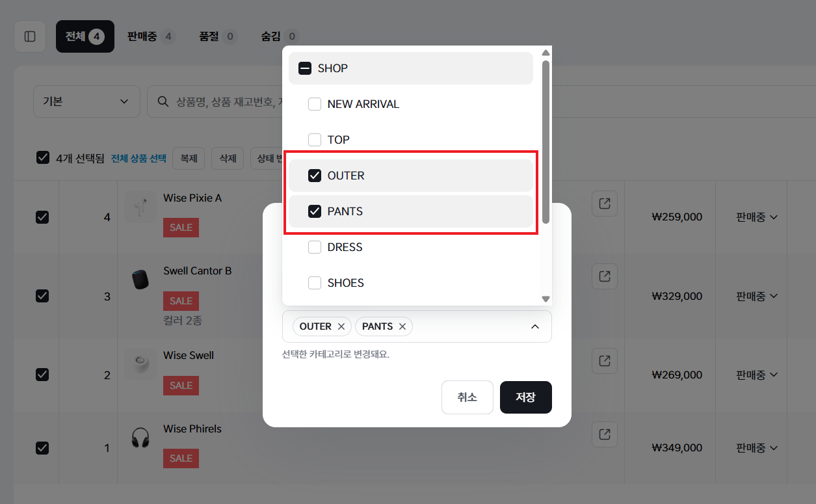Image resolution: width=816 pixels, height=504 pixels.
Task: Click the SALE badge under Wise Phirels
Action: 181,458
